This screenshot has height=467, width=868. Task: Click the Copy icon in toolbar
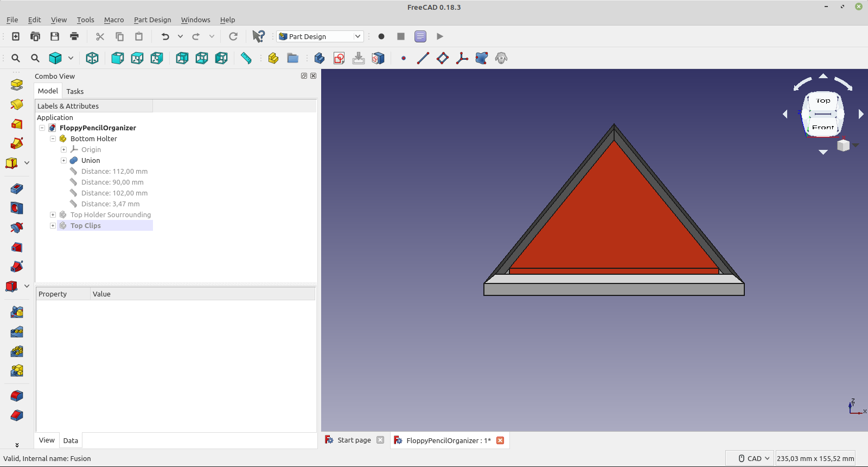click(119, 36)
